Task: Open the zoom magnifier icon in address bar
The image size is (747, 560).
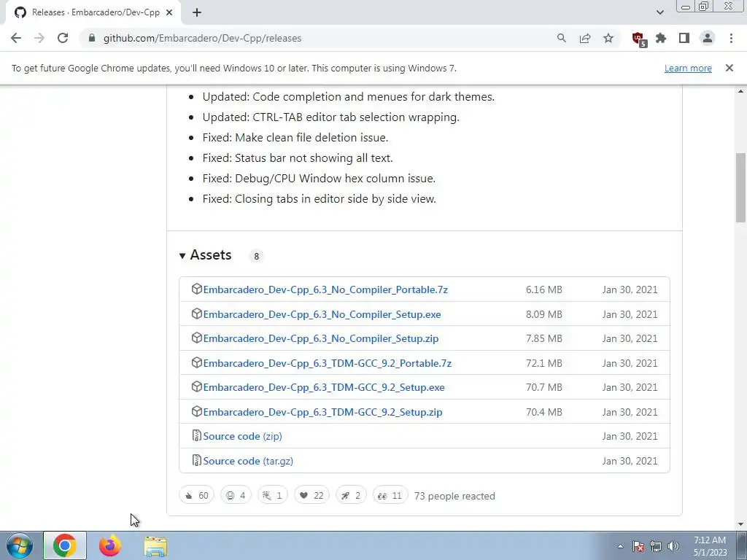Action: (x=562, y=38)
